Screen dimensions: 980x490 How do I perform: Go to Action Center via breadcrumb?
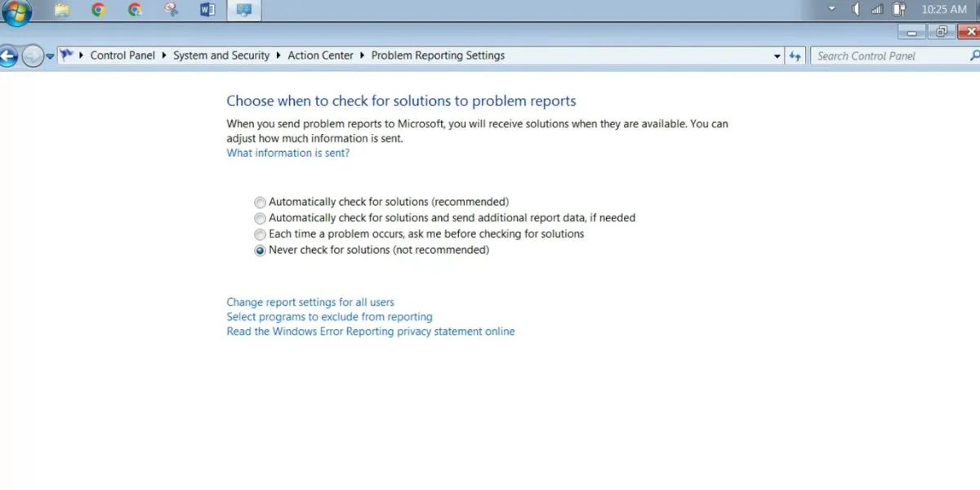pos(321,55)
